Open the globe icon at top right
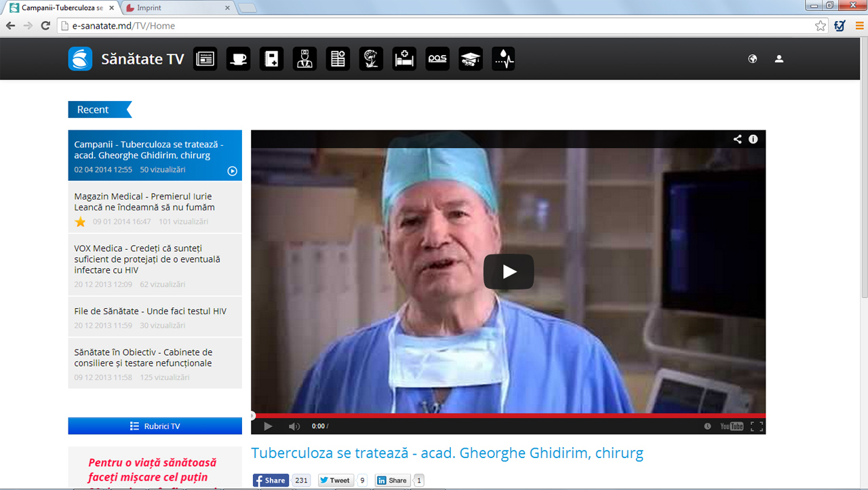The height and width of the screenshot is (490, 868). coord(752,58)
